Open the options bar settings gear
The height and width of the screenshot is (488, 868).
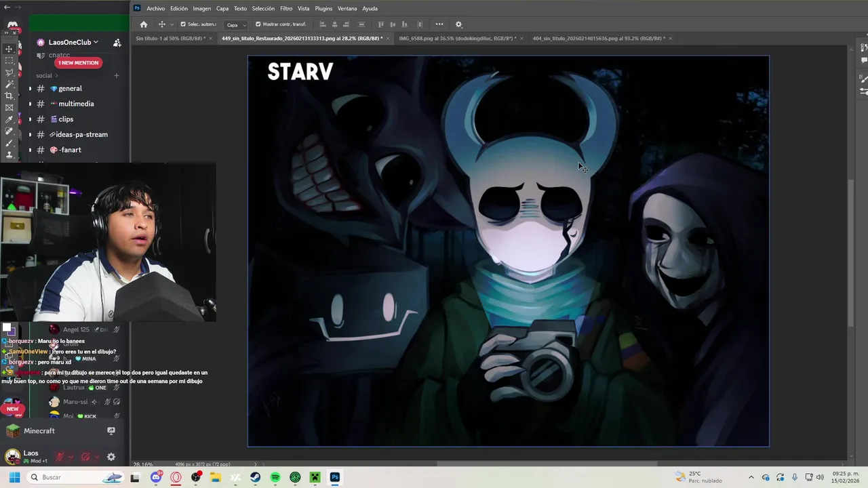click(x=458, y=24)
